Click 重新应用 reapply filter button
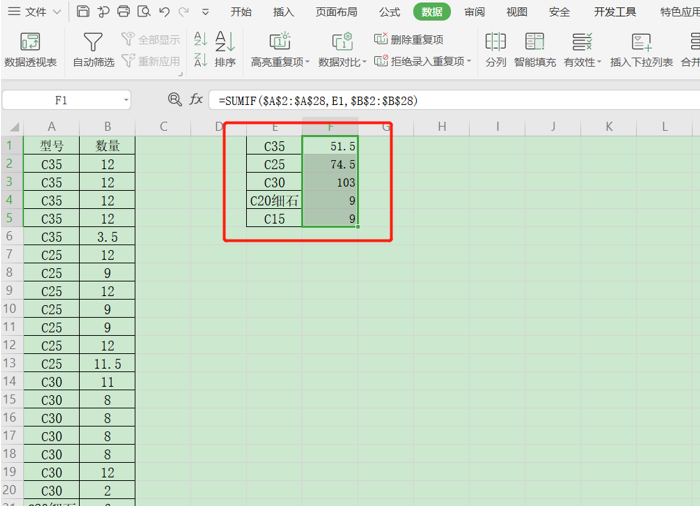 pos(151,60)
